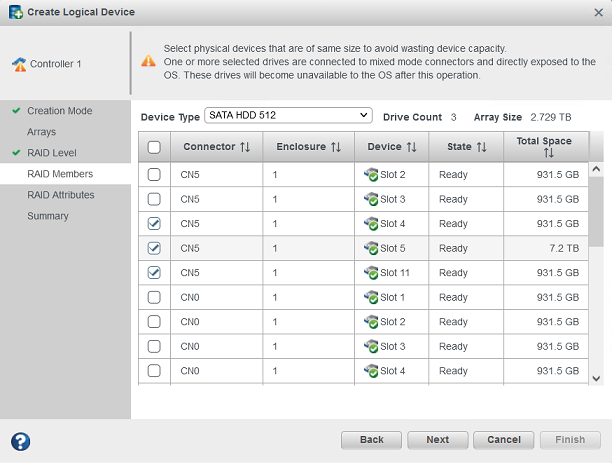Click the Controller 1 icon

(x=19, y=65)
